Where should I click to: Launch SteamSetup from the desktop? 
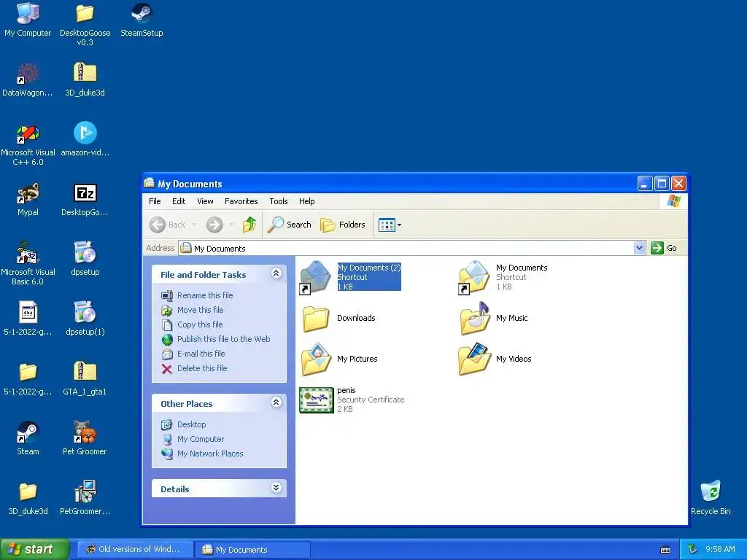click(142, 20)
